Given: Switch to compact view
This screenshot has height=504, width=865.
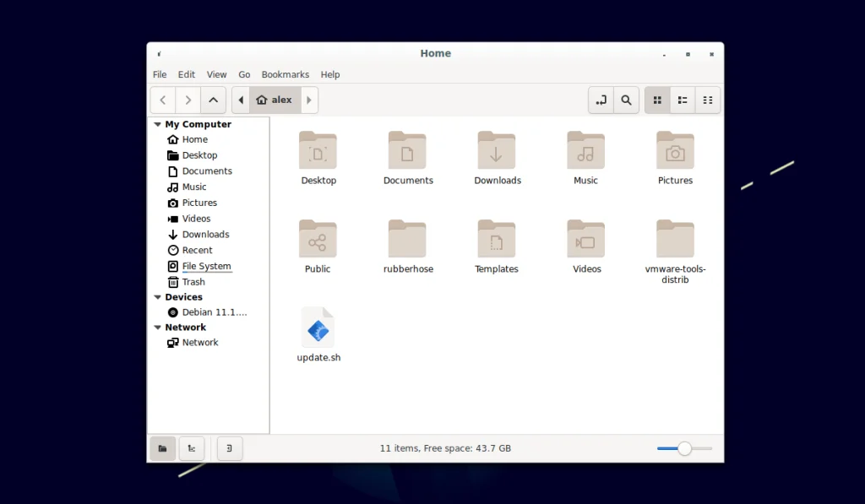Looking at the screenshot, I should pos(708,100).
